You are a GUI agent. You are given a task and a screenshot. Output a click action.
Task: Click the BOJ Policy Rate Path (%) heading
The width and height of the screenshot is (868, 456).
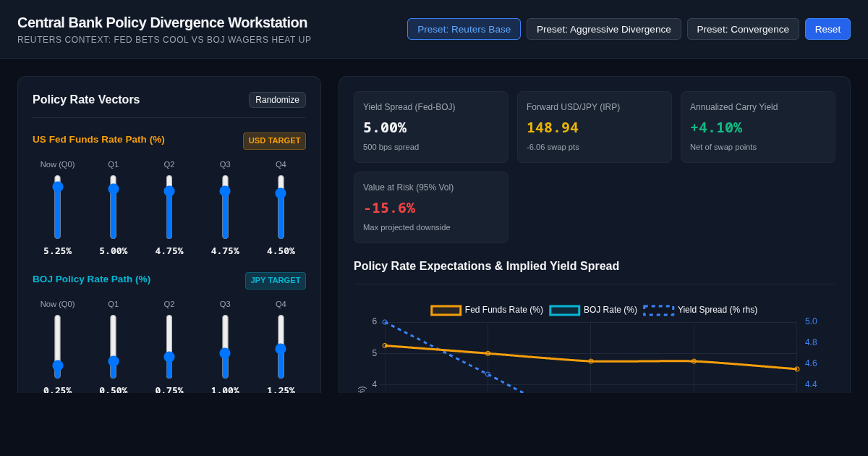click(x=92, y=279)
